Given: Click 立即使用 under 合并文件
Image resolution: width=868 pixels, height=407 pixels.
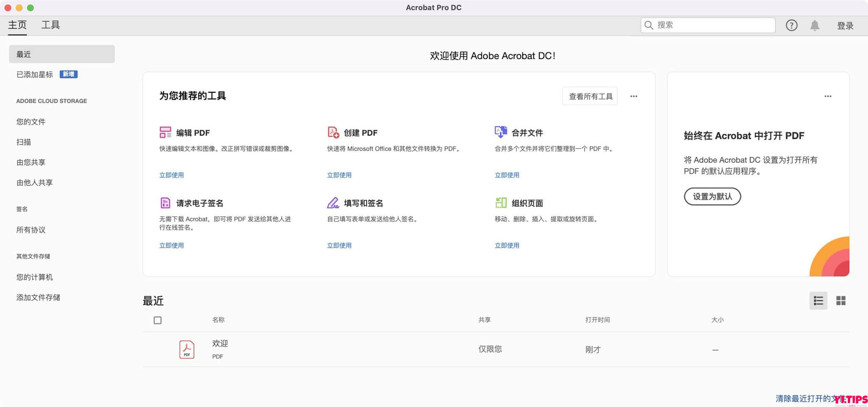Looking at the screenshot, I should [x=507, y=175].
